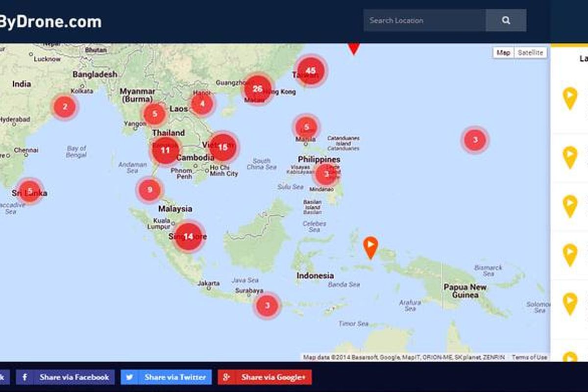Expand the cluster of 15 over Vietnam
Screen dimensions: 588x392
click(223, 147)
